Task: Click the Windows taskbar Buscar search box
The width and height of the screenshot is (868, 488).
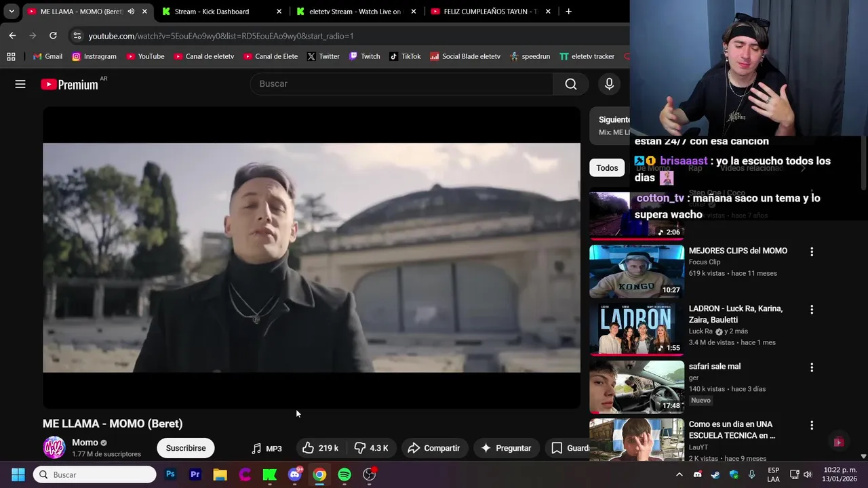Action: click(95, 474)
